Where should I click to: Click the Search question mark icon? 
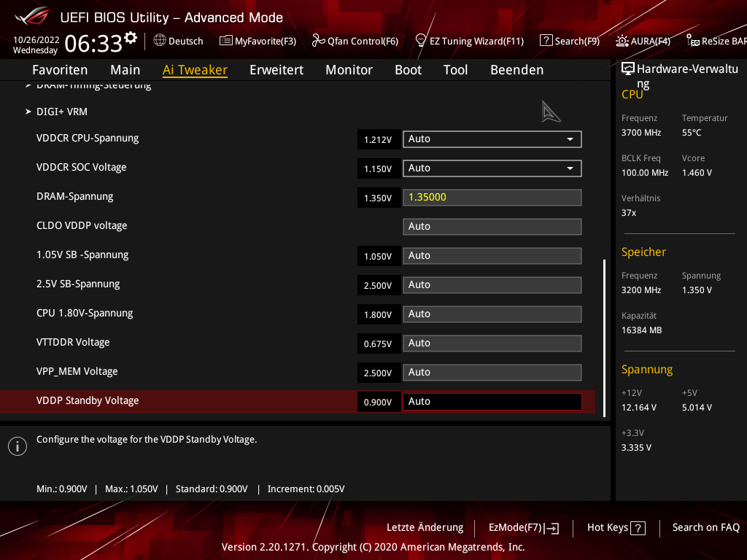pos(546,41)
